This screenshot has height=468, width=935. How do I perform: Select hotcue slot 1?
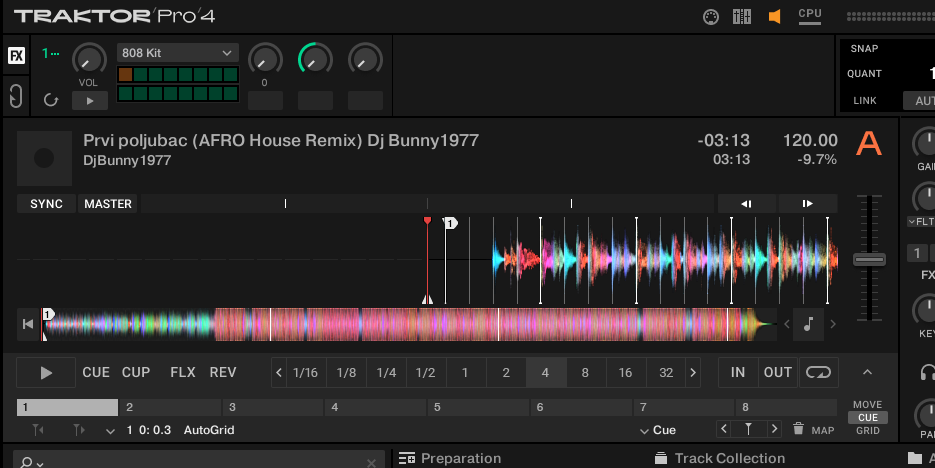[x=67, y=407]
